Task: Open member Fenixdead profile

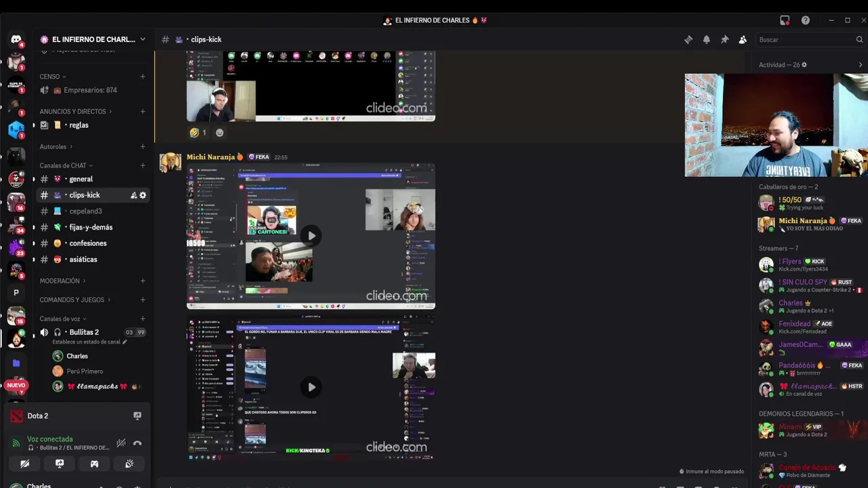Action: pos(811,327)
